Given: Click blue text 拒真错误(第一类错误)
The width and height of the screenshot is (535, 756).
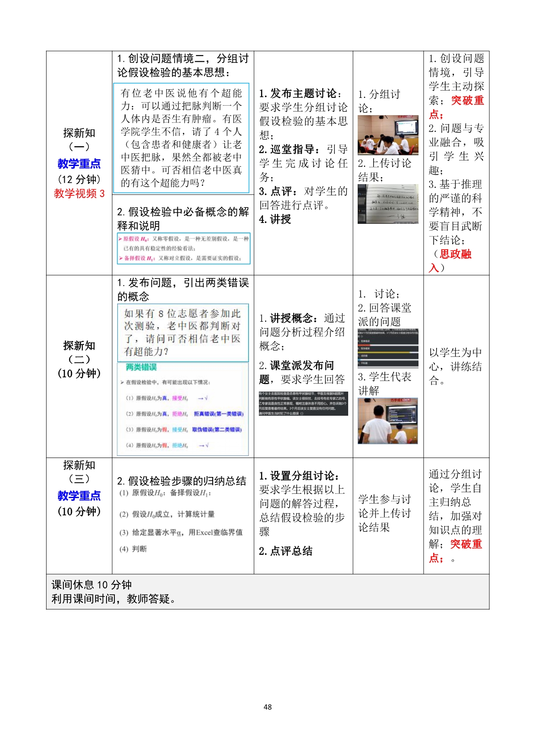Looking at the screenshot, I should click(218, 414).
